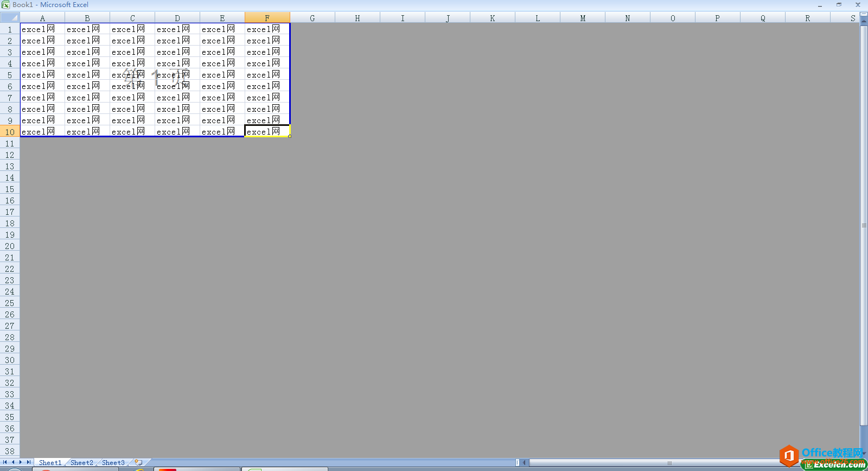Select row 10 header

10,132
